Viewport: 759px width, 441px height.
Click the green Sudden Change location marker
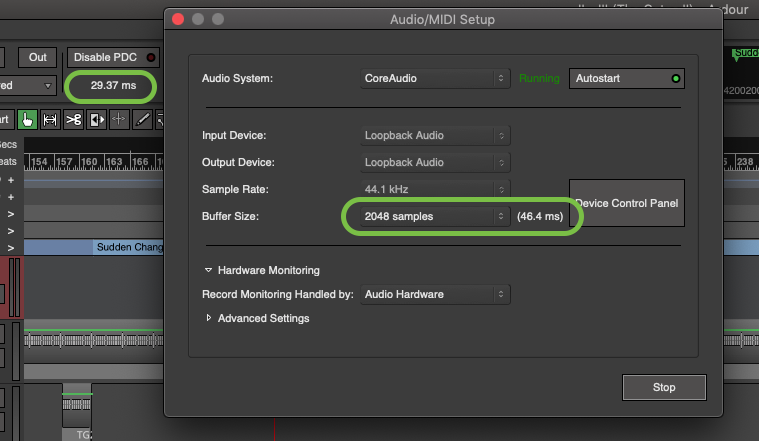pos(744,55)
